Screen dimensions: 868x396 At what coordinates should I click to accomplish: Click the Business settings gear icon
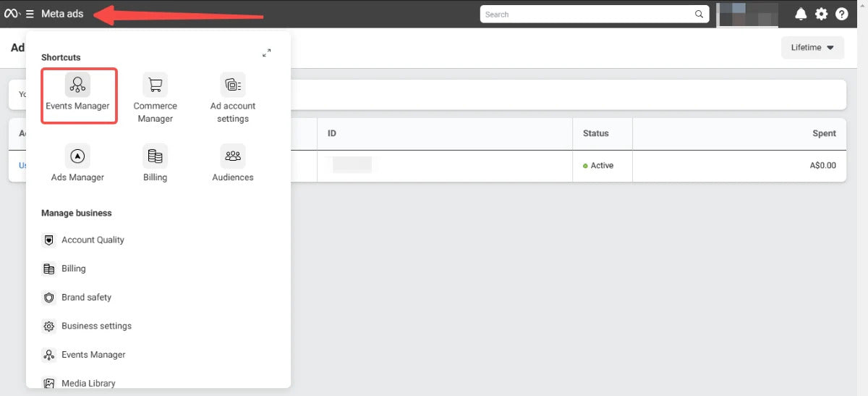coord(49,327)
